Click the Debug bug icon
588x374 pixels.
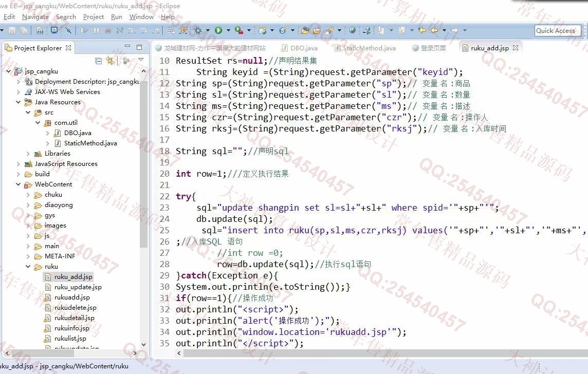pos(197,30)
